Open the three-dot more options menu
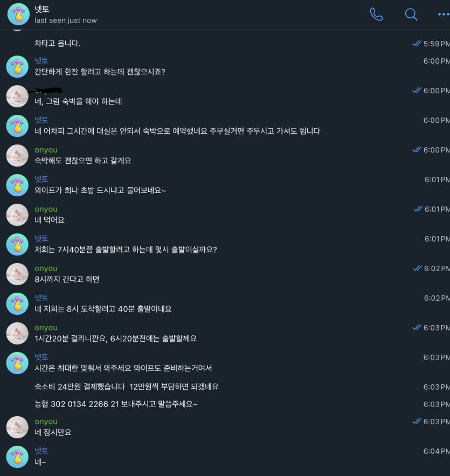450x476 pixels. 444,14
